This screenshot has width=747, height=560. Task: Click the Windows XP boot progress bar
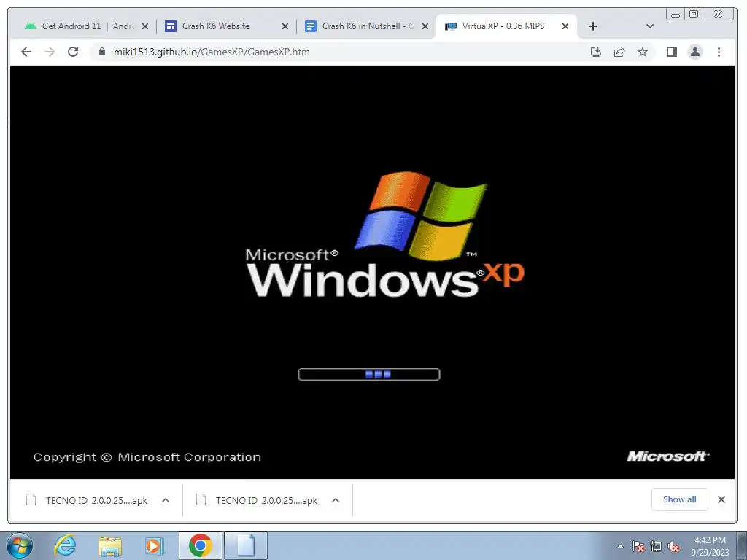368,374
